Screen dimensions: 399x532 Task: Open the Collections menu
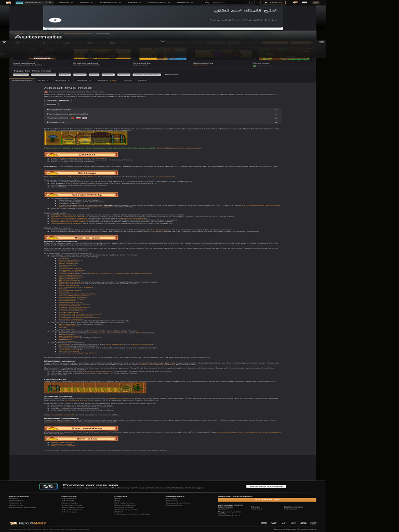pos(109,3)
